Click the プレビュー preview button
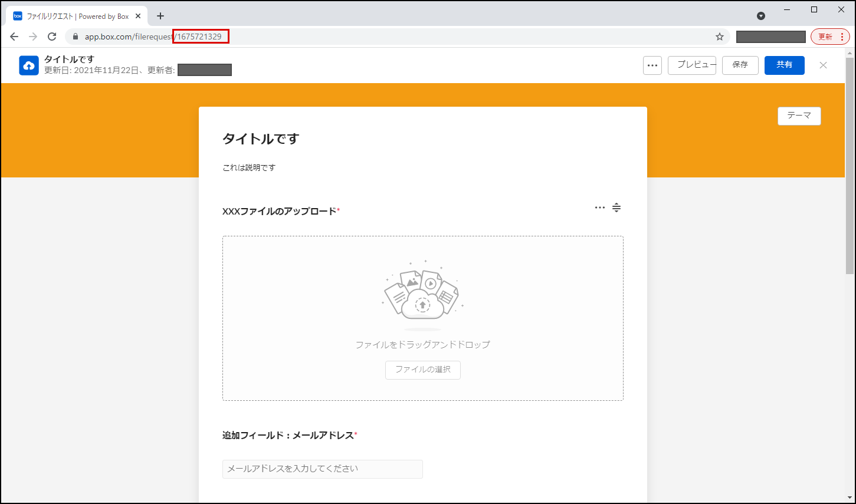 pos(692,65)
